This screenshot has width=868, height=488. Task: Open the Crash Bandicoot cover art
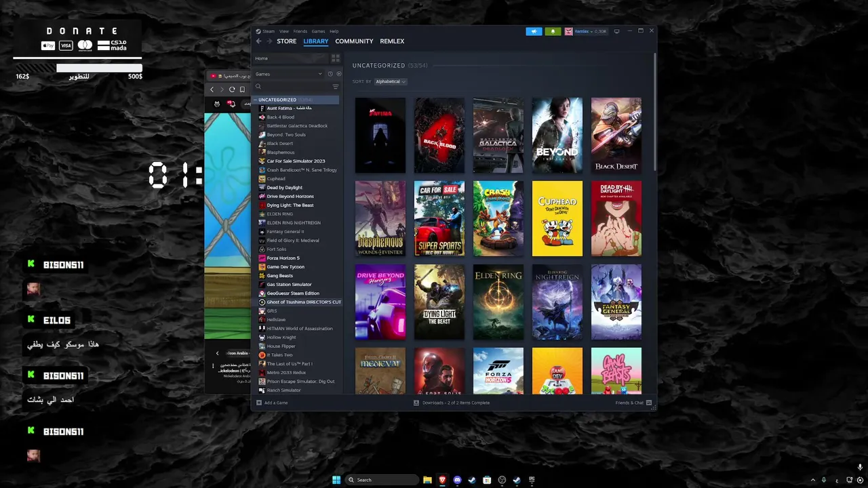pyautogui.click(x=498, y=219)
